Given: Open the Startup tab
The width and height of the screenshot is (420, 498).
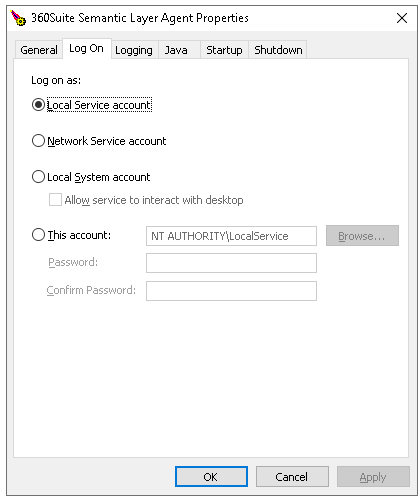Looking at the screenshot, I should point(224,50).
